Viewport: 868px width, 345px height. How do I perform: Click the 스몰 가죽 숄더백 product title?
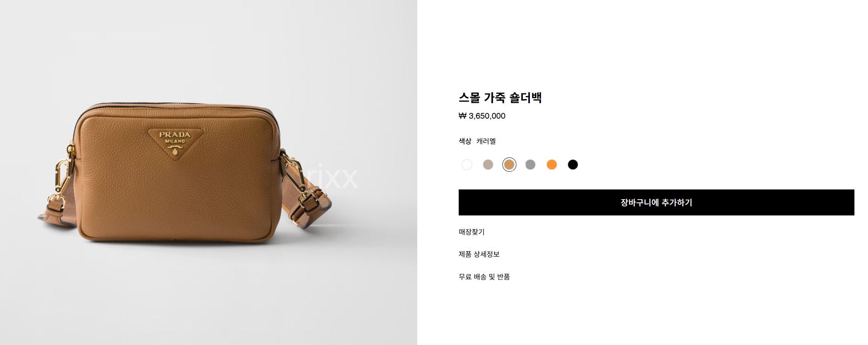500,98
